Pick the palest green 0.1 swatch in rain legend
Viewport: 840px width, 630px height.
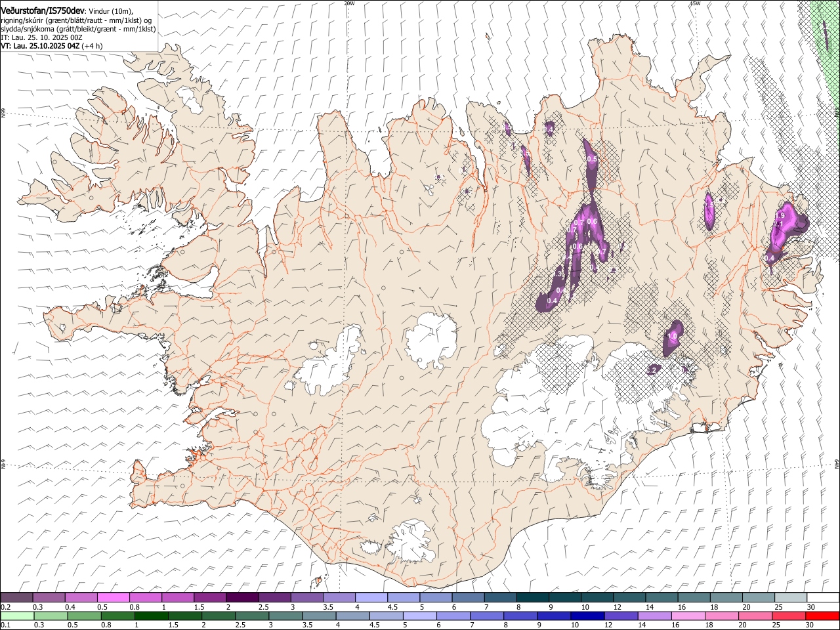click(17, 616)
